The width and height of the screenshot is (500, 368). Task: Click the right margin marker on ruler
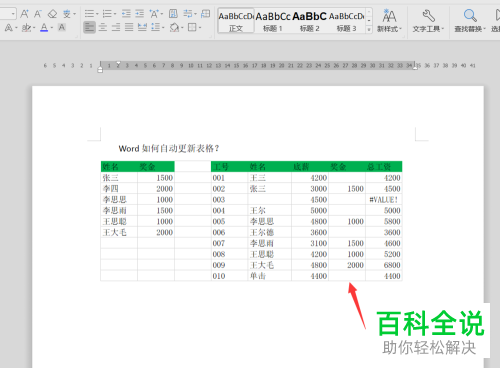click(415, 67)
